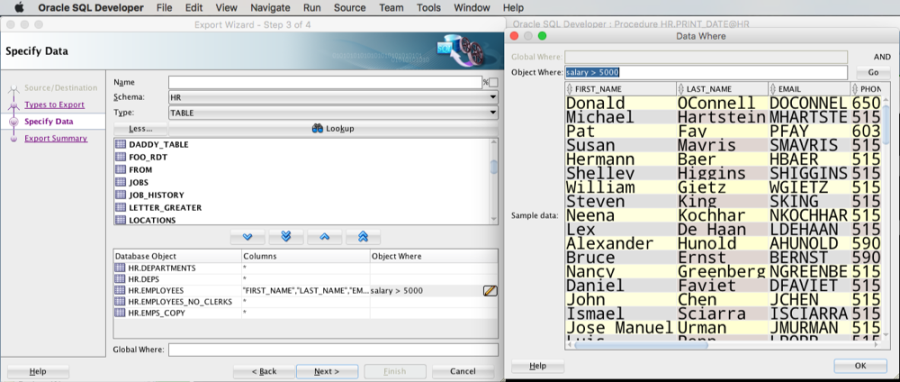Click the Go button in Data Where
Viewport: 900px width, 382px height.
[873, 73]
